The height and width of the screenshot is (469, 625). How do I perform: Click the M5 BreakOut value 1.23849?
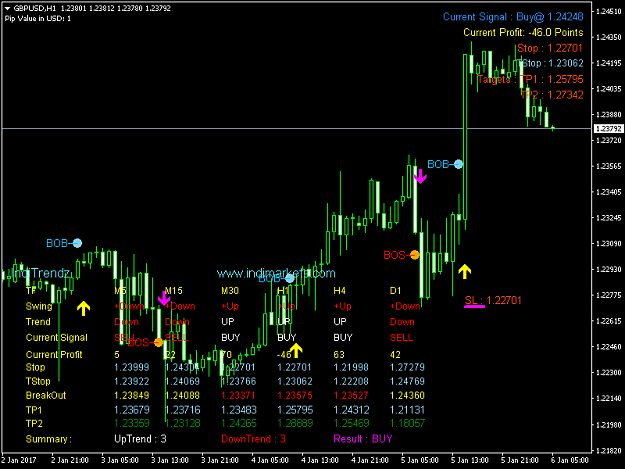[132, 395]
